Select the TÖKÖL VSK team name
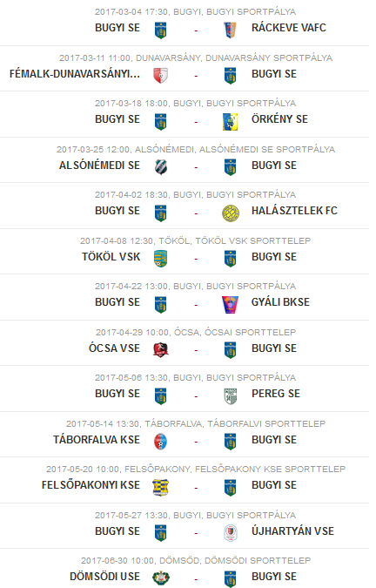The width and height of the screenshot is (376, 588). coord(111,257)
